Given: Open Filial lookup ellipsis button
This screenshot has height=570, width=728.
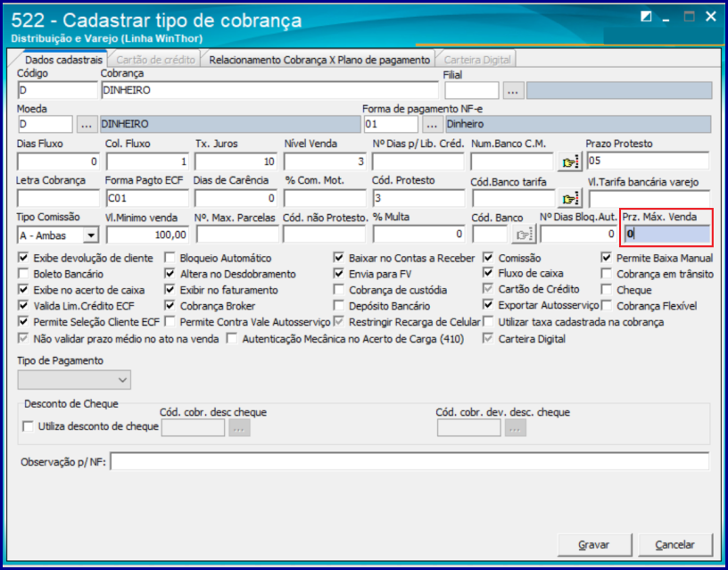Looking at the screenshot, I should click(513, 91).
